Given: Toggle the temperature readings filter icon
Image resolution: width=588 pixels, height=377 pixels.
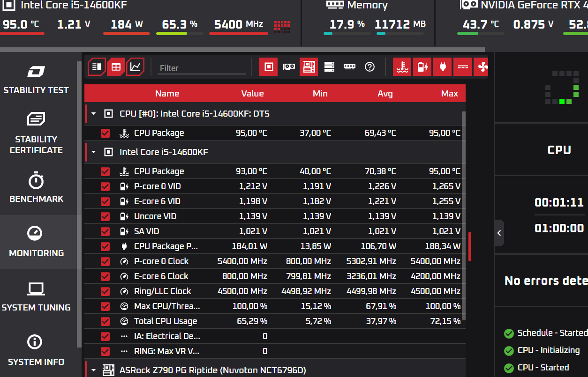Looking at the screenshot, I should tap(402, 67).
